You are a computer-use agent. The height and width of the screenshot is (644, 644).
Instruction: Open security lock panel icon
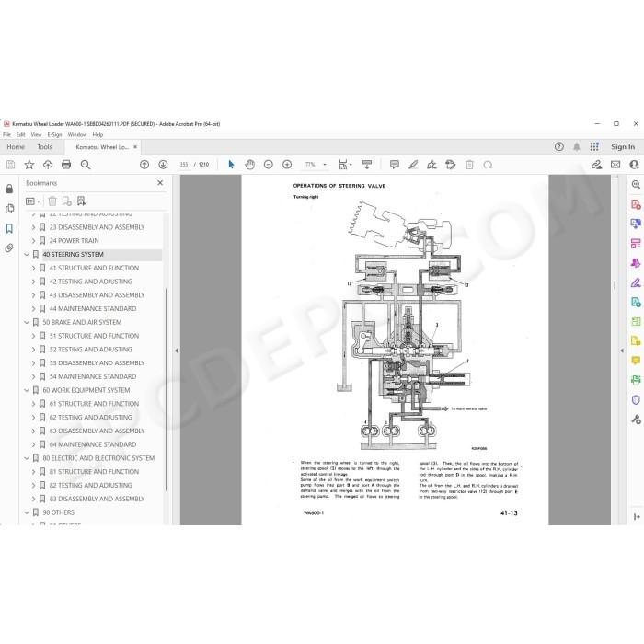pyautogui.click(x=9, y=189)
